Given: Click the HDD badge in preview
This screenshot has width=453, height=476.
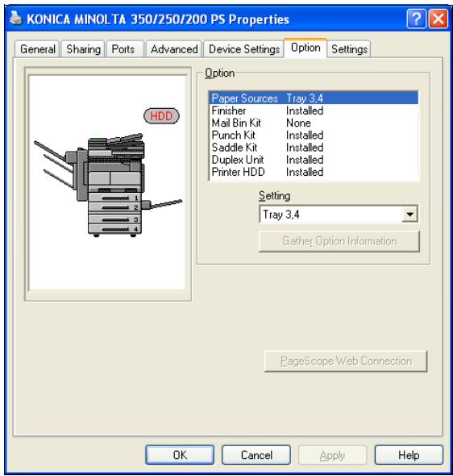Looking at the screenshot, I should pos(161,116).
